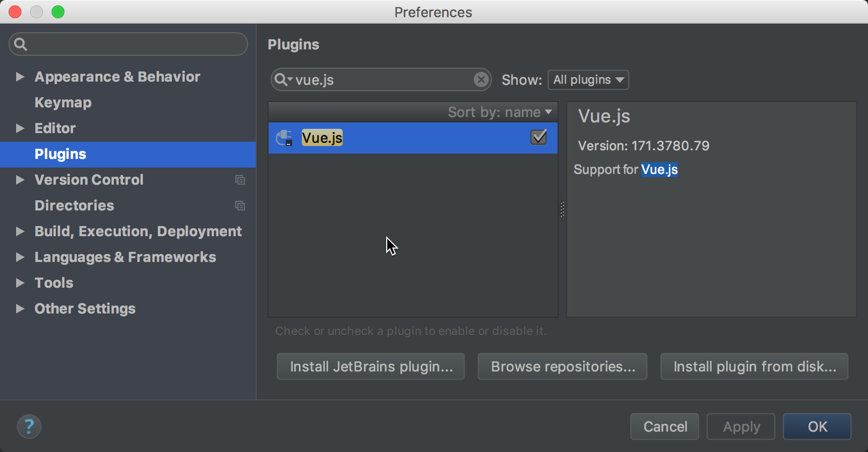Disable the Vue.js plugin checkbox

pos(538,137)
